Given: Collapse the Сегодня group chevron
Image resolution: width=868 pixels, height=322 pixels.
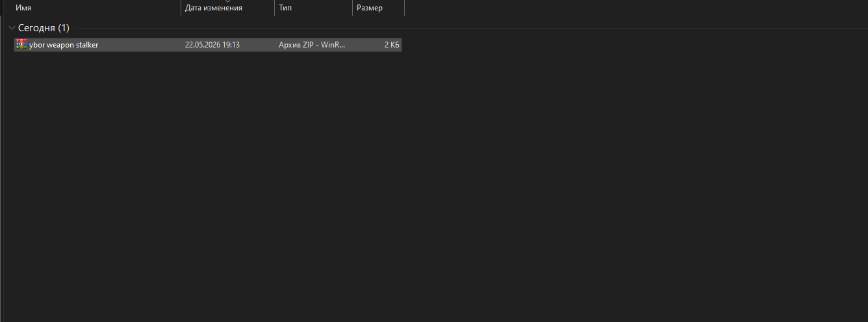Looking at the screenshot, I should (x=12, y=28).
